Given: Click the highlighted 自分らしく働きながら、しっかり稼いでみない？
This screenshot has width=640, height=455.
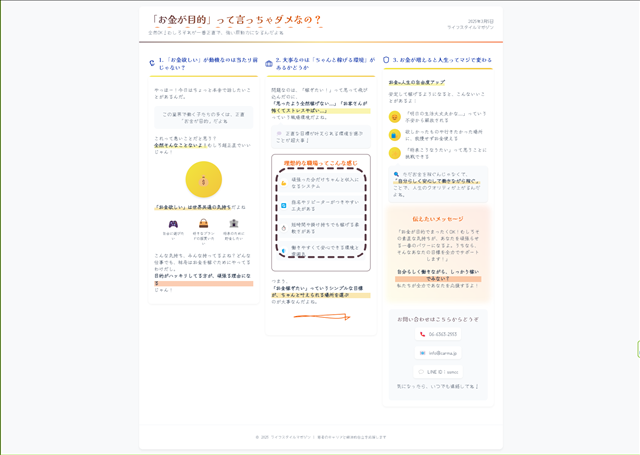Looking at the screenshot, I should click(x=438, y=275).
